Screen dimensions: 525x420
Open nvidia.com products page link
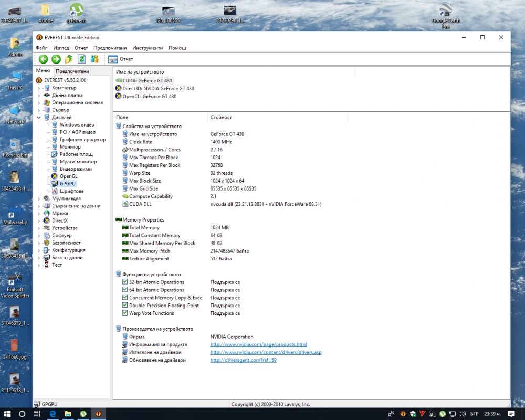pyautogui.click(x=258, y=344)
